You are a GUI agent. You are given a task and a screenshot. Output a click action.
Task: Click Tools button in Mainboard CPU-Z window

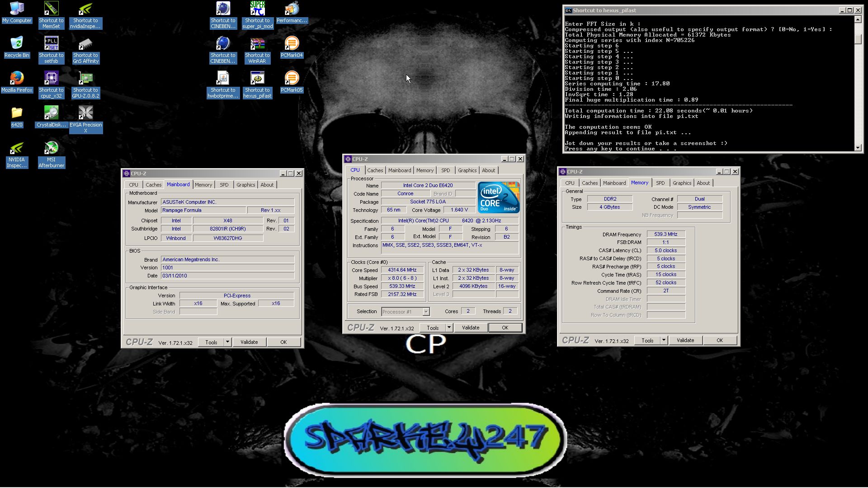pyautogui.click(x=211, y=342)
